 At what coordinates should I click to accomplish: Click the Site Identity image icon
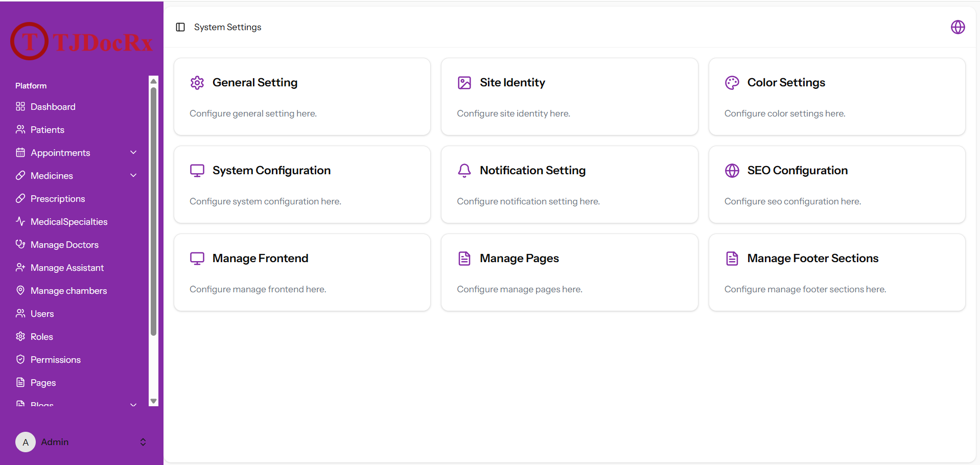[464, 83]
